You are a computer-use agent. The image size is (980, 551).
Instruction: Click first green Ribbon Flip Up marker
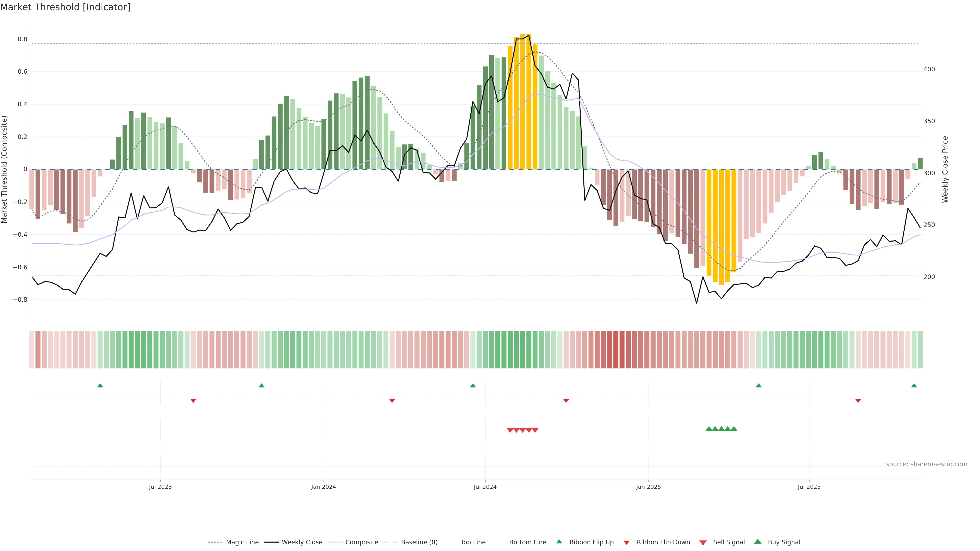pos(100,386)
